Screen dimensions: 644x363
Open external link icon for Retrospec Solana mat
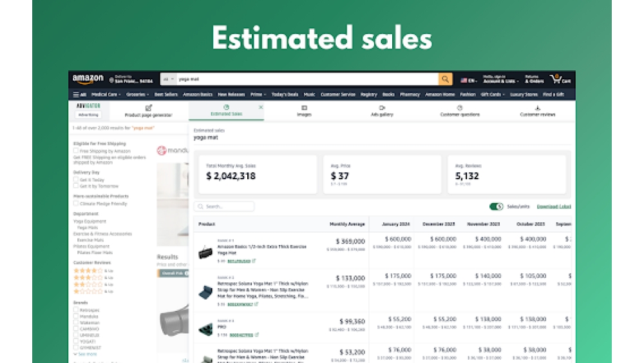[256, 304]
